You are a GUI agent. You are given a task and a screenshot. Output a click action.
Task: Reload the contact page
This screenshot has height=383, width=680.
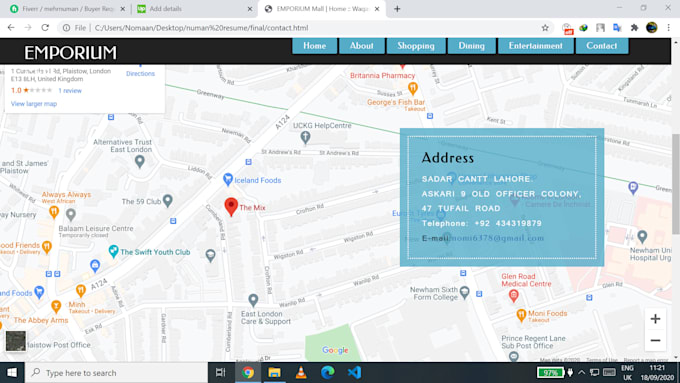pos(45,28)
